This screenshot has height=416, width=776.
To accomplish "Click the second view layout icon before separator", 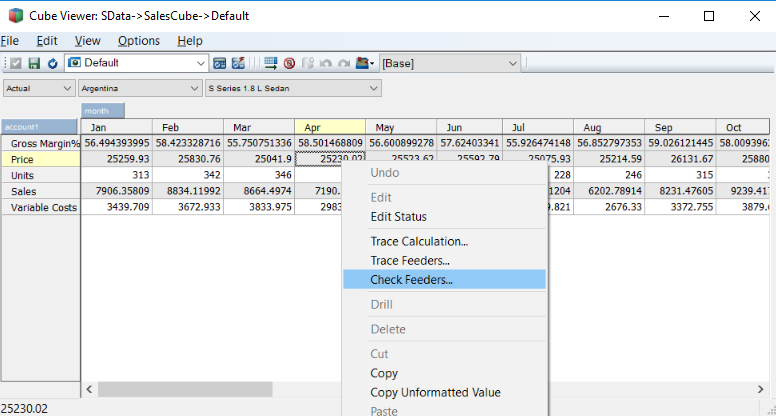I will click(x=238, y=63).
